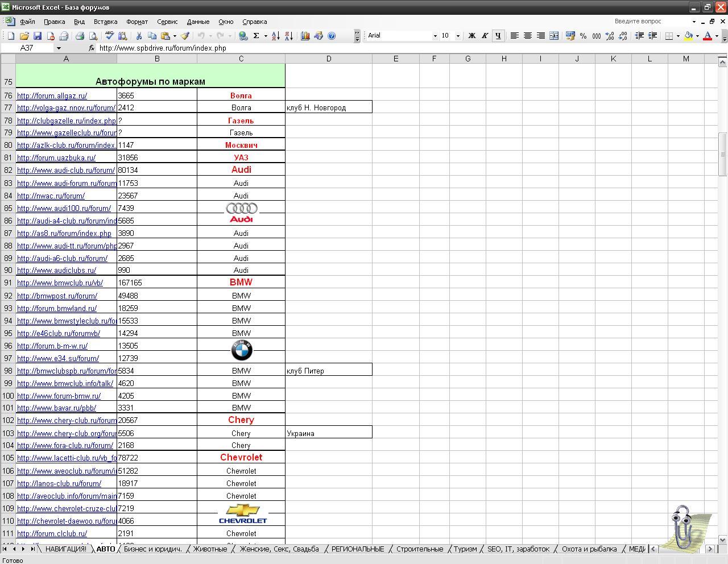
Task: Open the Paste options dropdown arrow
Action: tap(175, 36)
